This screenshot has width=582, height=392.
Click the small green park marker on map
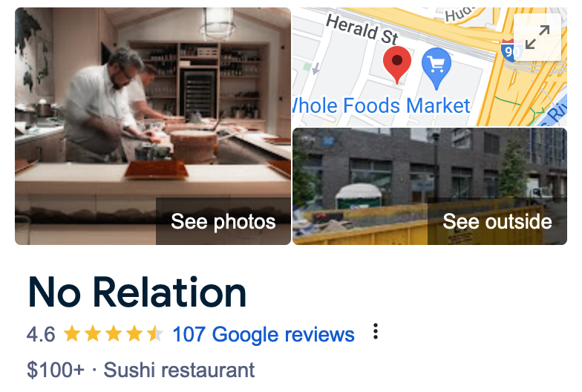click(307, 67)
